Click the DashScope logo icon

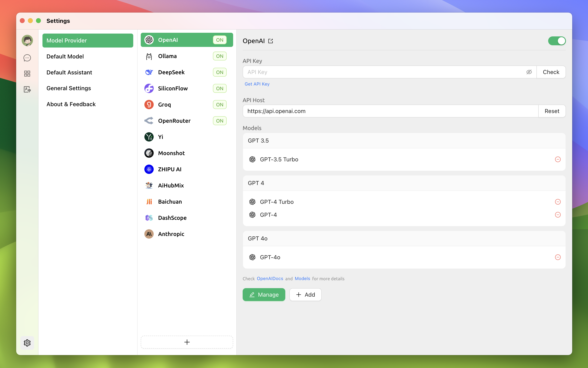[149, 218]
